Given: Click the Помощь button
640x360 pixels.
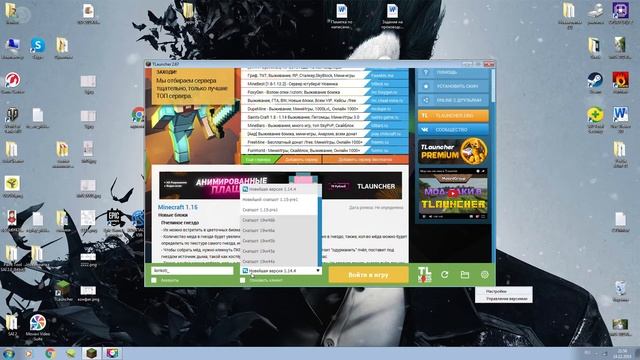Looking at the screenshot, I should [x=453, y=72].
